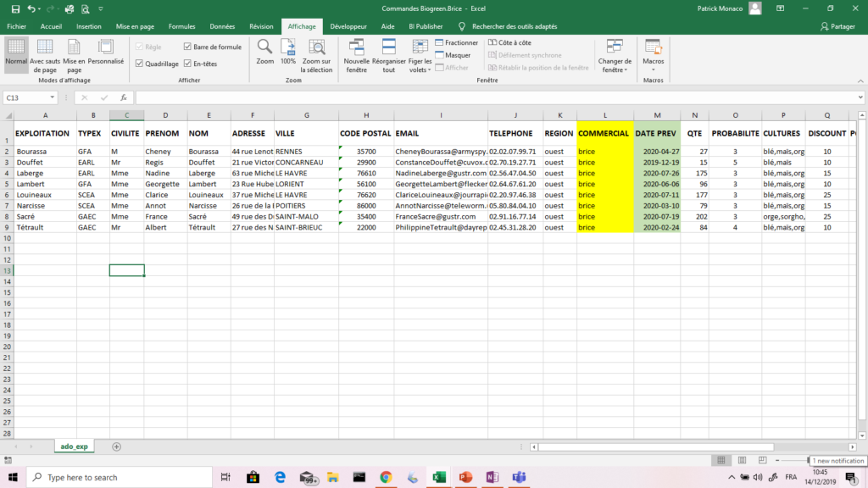Open Microsoft Teams from the taskbar

pos(519,477)
